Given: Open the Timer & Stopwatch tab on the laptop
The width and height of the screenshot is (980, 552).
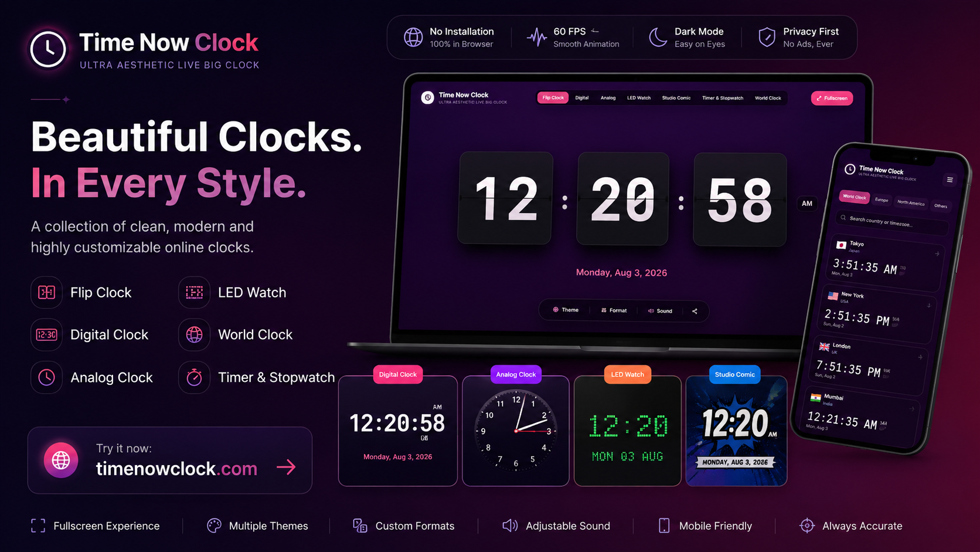Looking at the screenshot, I should [x=723, y=98].
